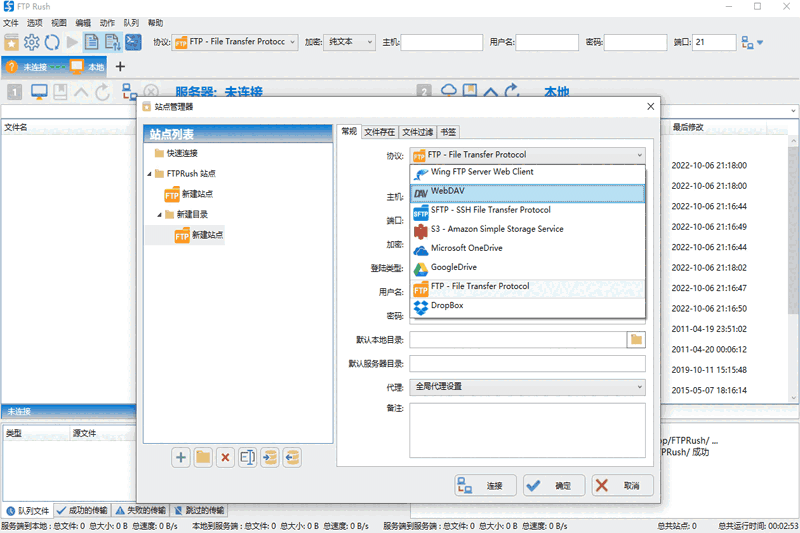Switch to 失败的传输 tab at bottom
The height and width of the screenshot is (533, 800).
[141, 510]
